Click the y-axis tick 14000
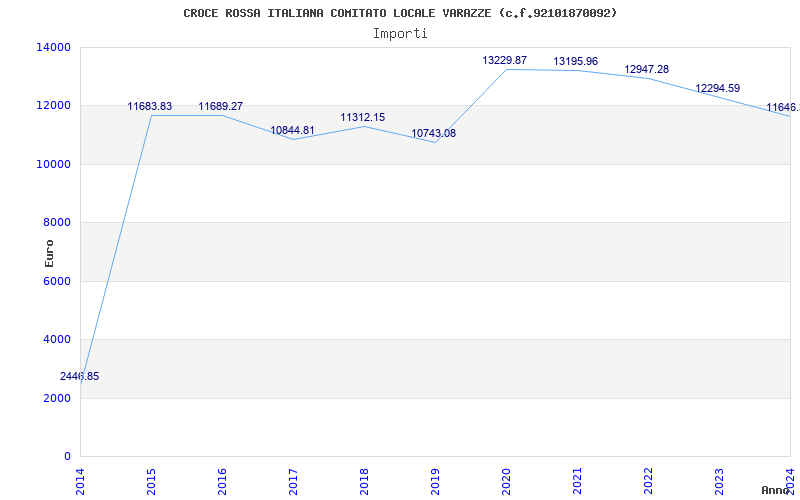This screenshot has height=500, width=800. (54, 47)
